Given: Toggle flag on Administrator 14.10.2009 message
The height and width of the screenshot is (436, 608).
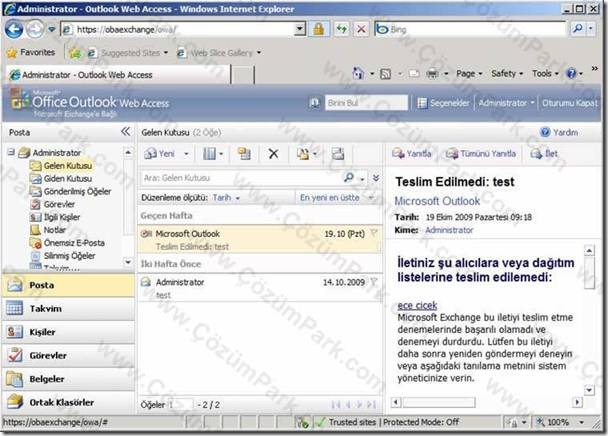Looking at the screenshot, I should click(x=374, y=282).
